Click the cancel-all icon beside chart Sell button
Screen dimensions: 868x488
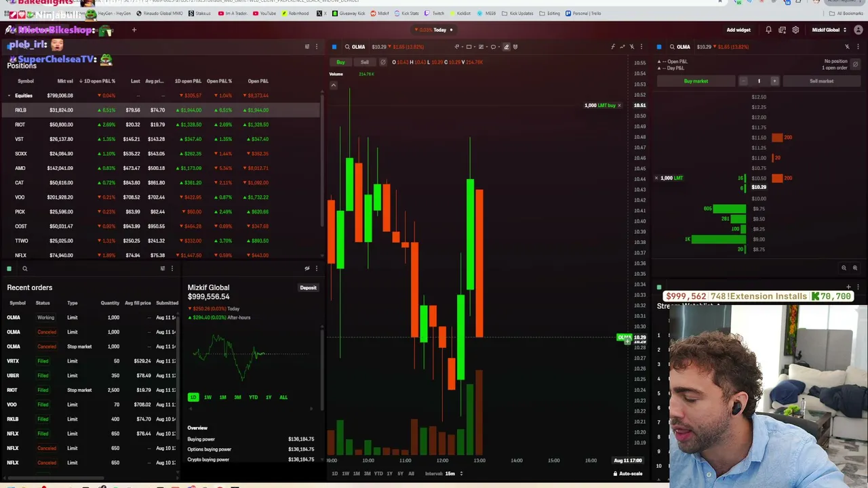point(382,62)
